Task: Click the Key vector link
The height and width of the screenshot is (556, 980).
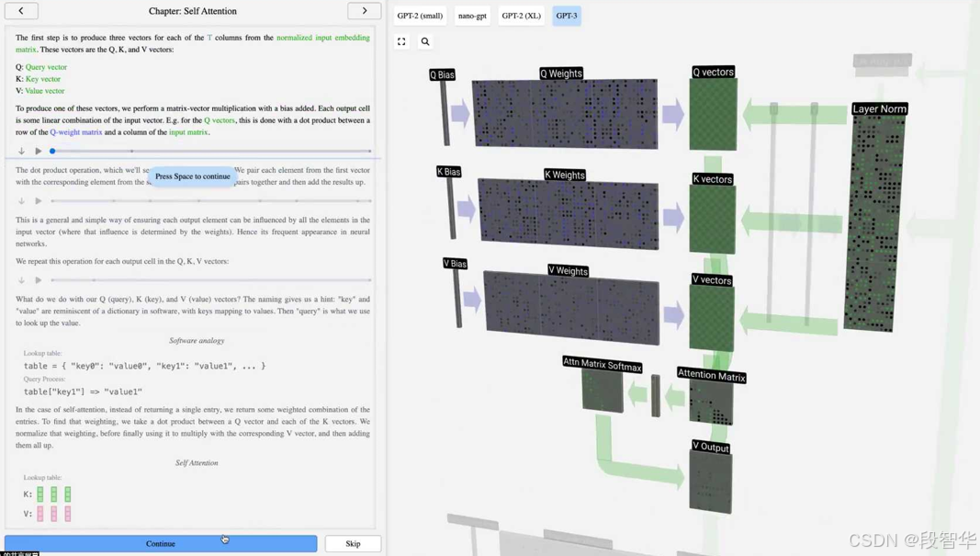Action: 43,79
